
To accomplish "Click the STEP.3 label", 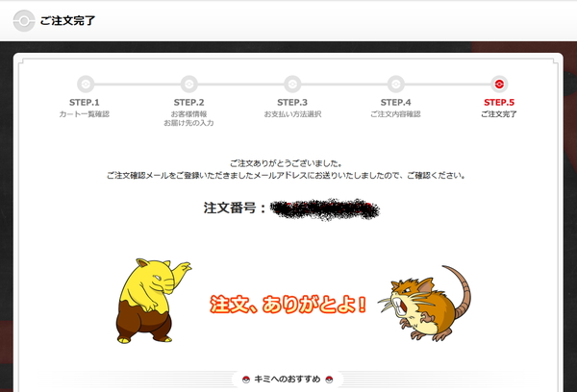I will click(292, 102).
